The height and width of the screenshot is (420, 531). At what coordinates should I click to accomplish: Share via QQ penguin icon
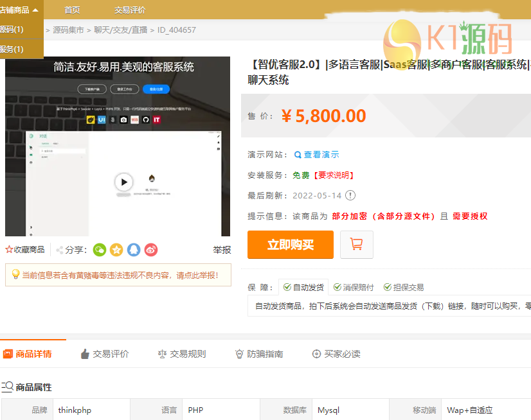134,250
